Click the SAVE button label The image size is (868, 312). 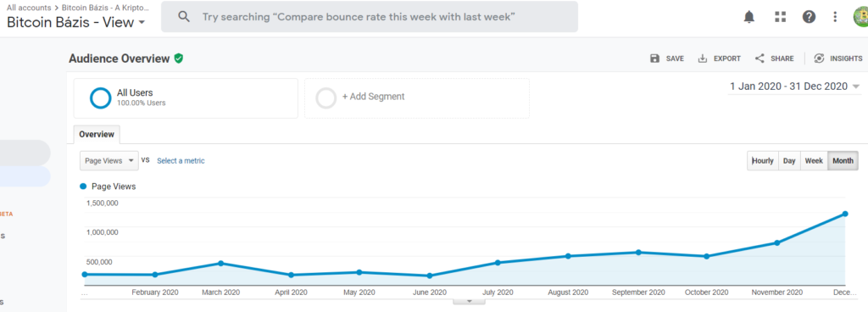tap(675, 58)
